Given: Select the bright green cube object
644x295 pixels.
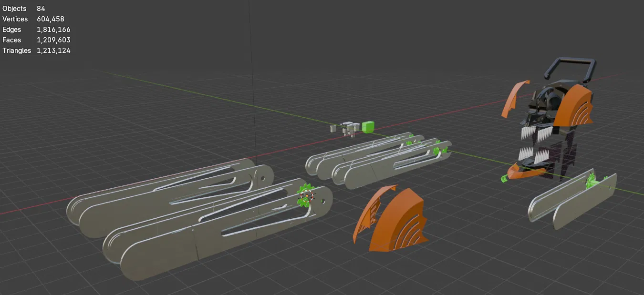Looking at the screenshot, I should pyautogui.click(x=368, y=127).
